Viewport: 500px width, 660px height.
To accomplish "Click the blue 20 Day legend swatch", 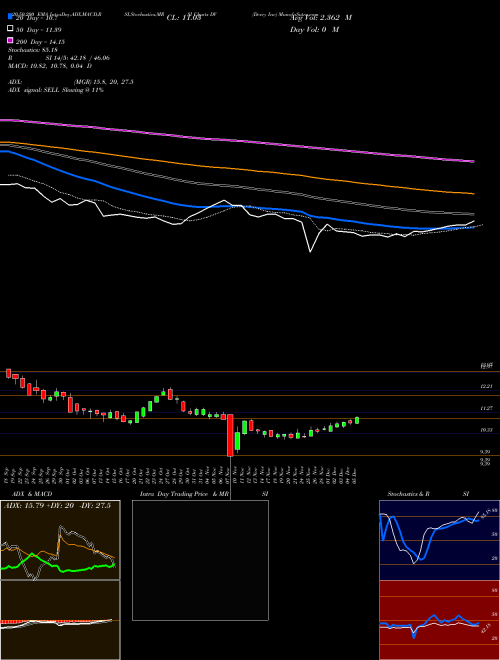I will [11, 17].
